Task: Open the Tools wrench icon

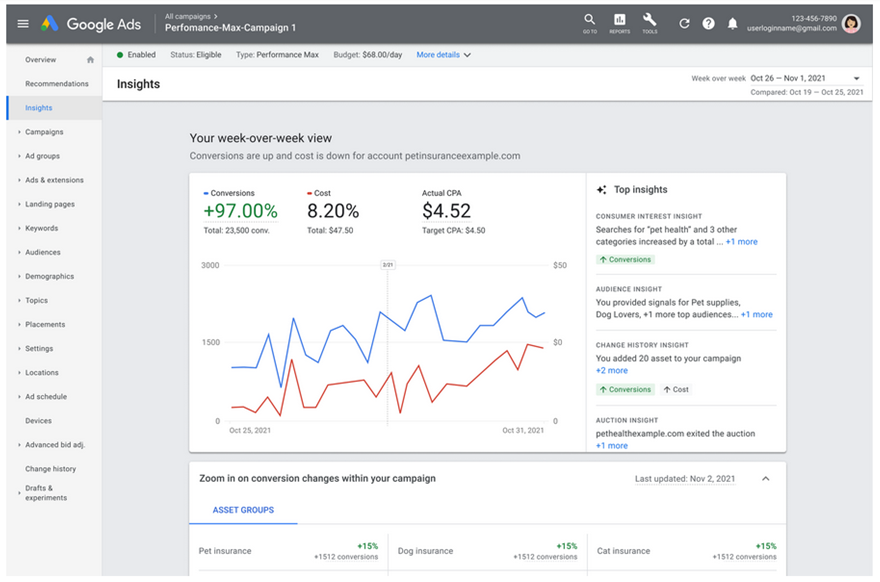Action: 649,21
